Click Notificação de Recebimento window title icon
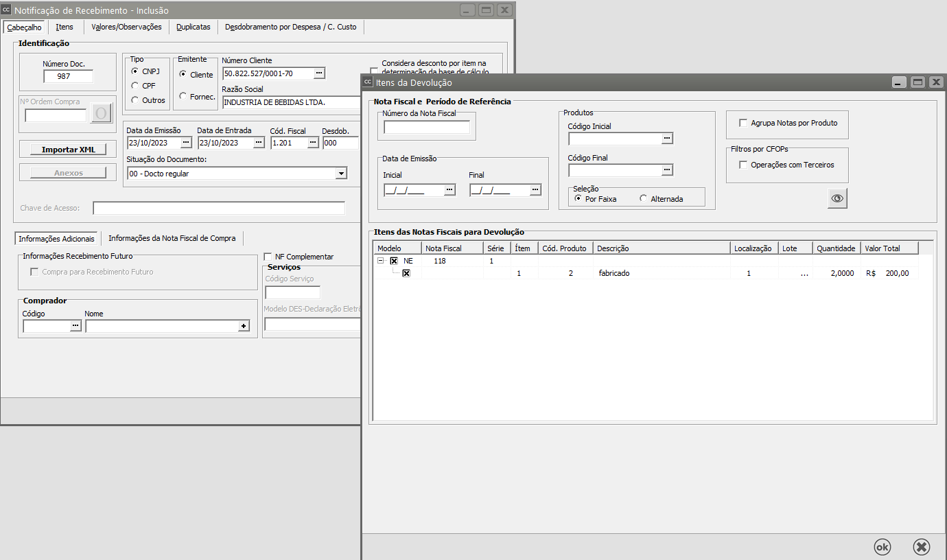The width and height of the screenshot is (947, 560). click(6, 10)
